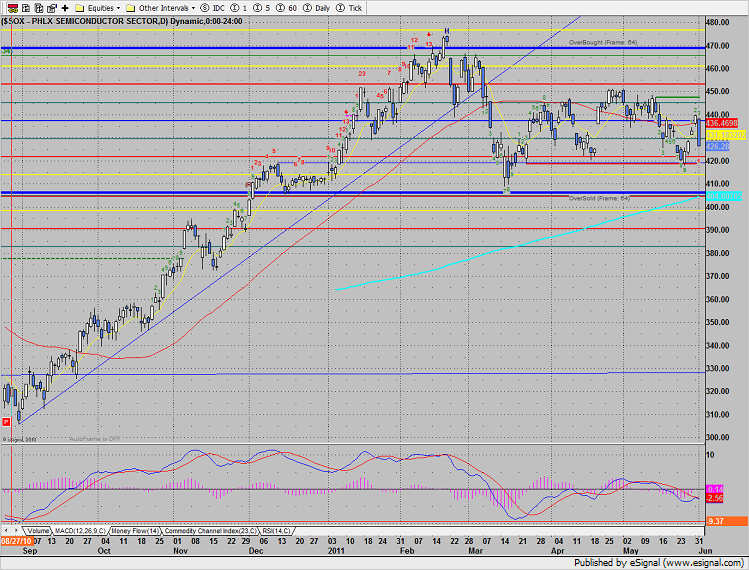Click the third toolbar icon with stacked pages

(39, 8)
